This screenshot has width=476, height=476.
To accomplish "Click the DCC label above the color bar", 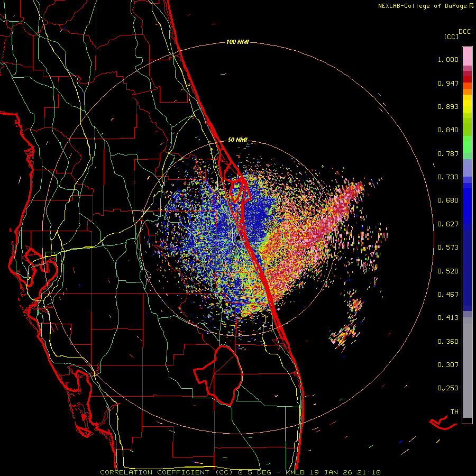I will (x=464, y=32).
